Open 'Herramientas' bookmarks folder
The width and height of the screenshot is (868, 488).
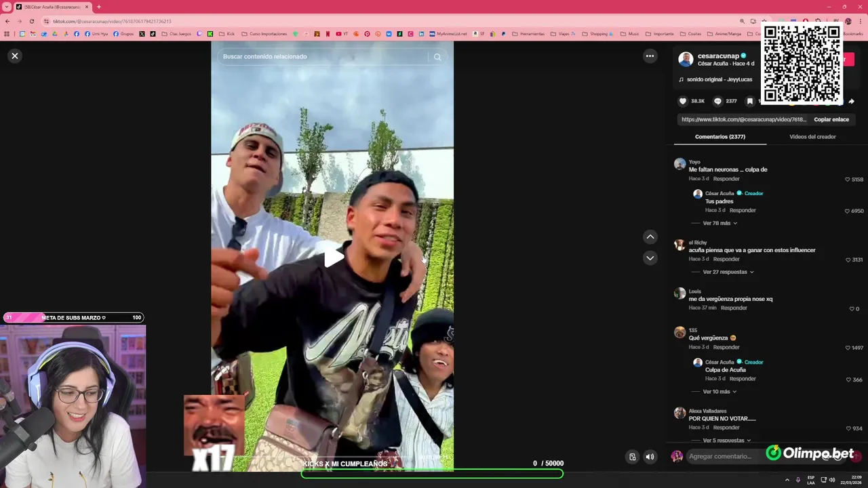[528, 34]
